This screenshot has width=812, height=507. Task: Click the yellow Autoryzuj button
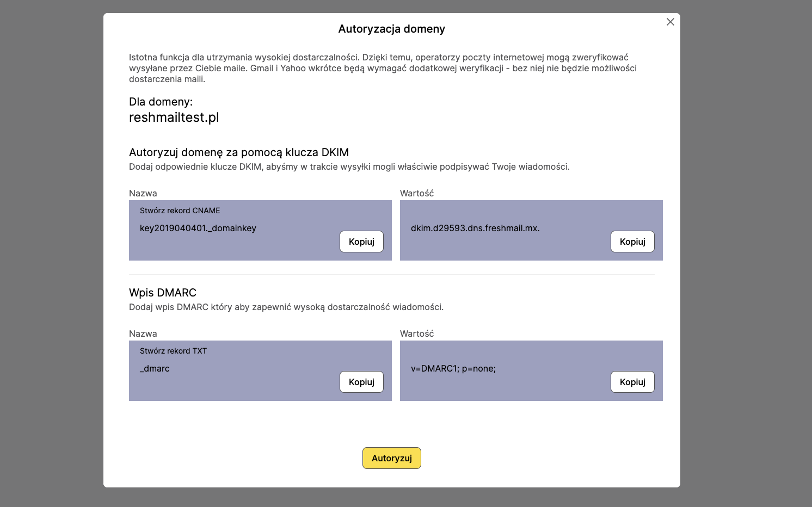pyautogui.click(x=392, y=458)
